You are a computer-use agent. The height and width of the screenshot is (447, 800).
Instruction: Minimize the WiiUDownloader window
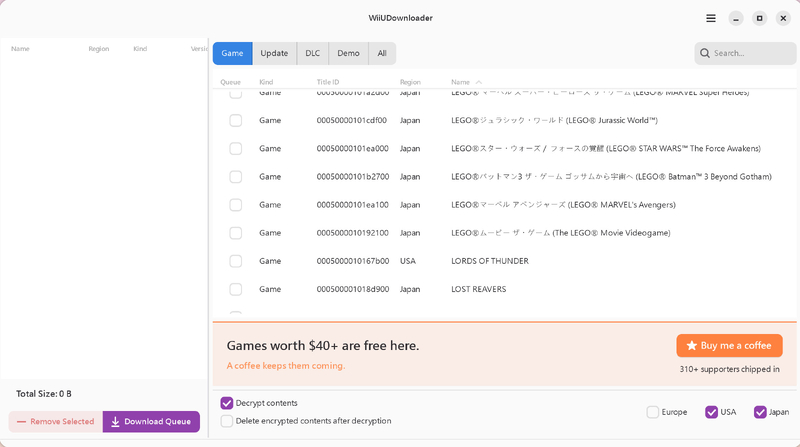coord(736,18)
